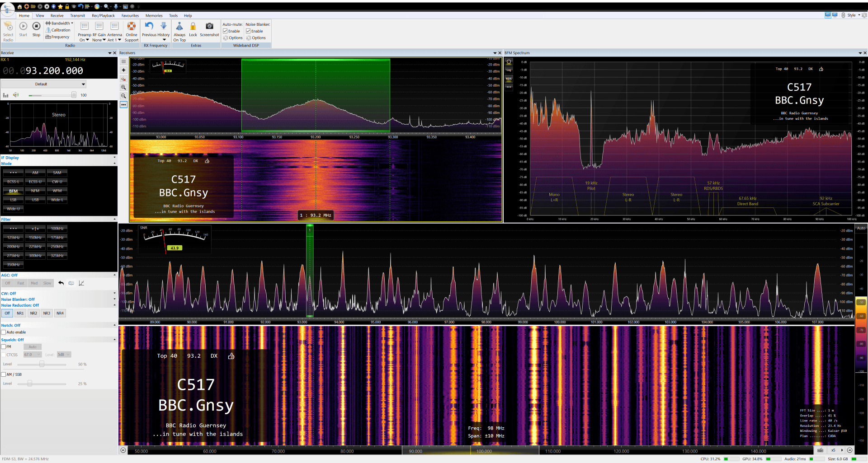
Task: Add a new receiver with plus icon
Action: tap(123, 70)
